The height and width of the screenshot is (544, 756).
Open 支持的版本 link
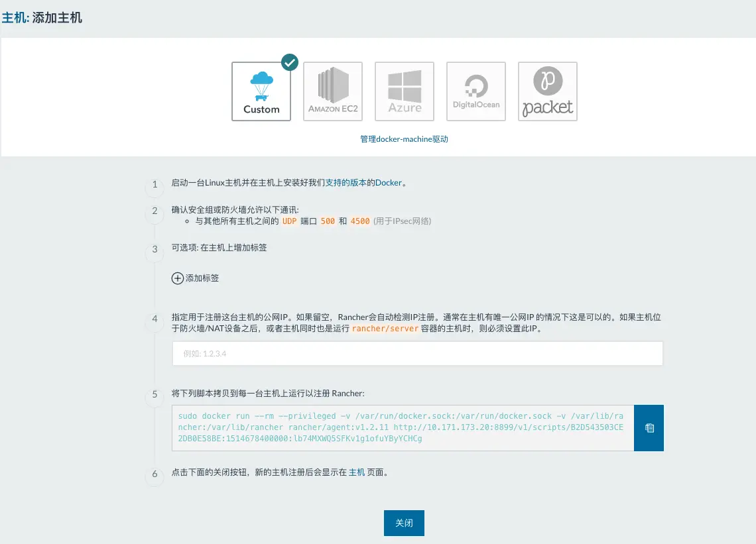pos(346,183)
